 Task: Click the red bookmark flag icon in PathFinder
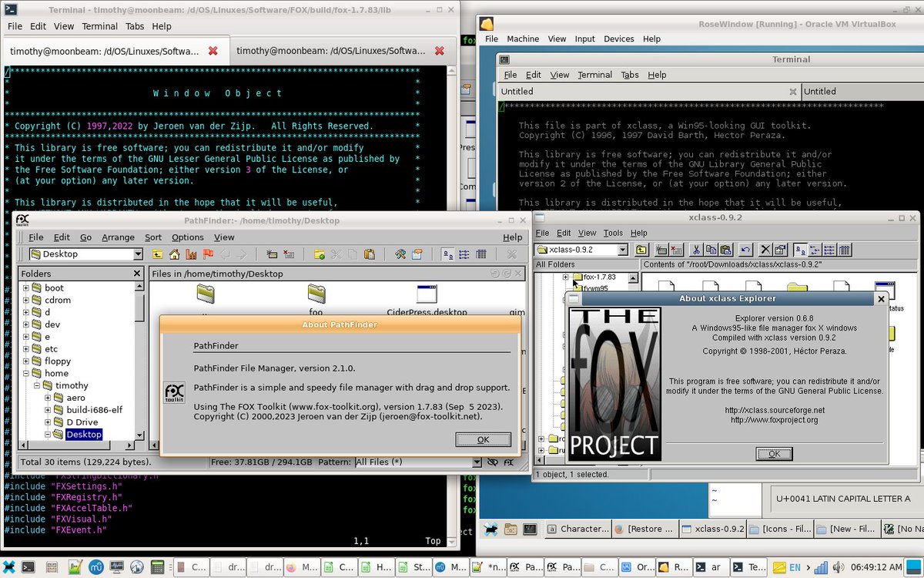208,254
